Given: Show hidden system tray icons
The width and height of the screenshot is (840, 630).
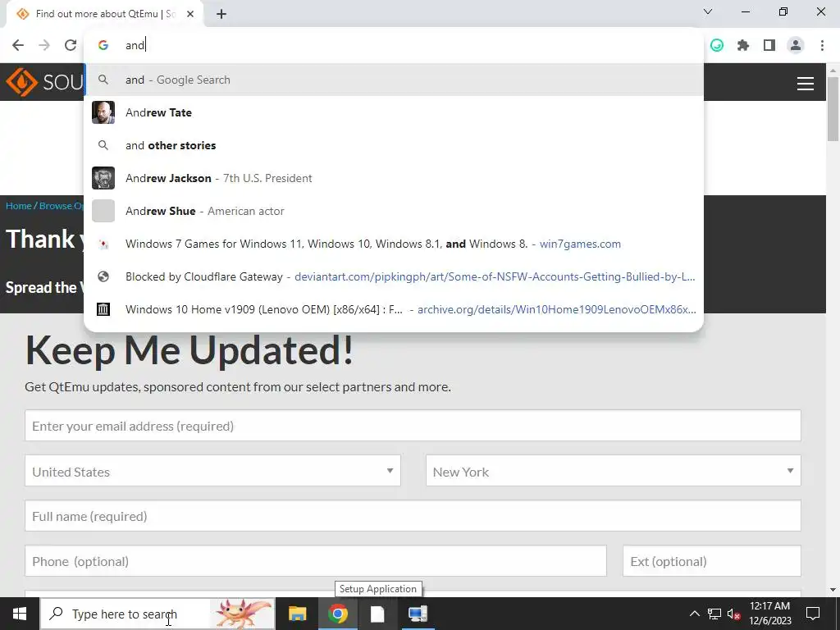Looking at the screenshot, I should [x=694, y=614].
